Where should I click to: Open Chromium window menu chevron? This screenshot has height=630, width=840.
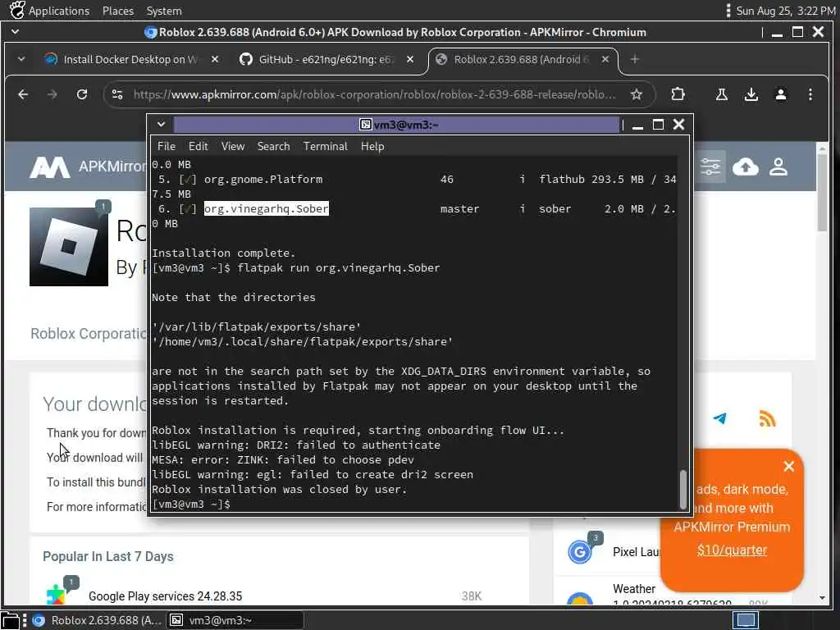point(15,32)
